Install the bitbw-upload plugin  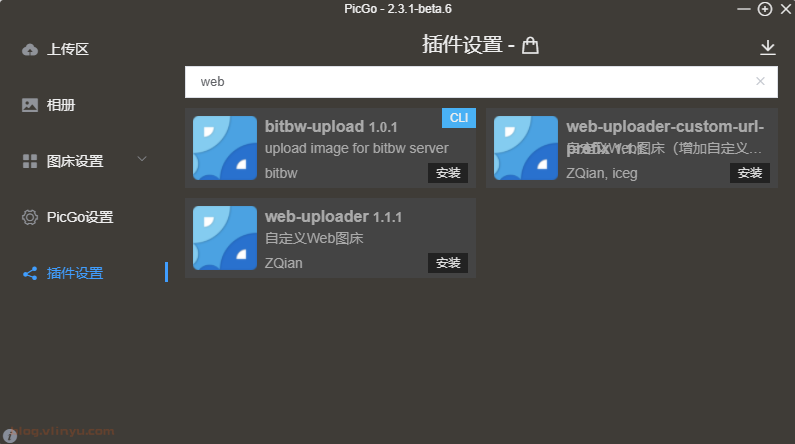click(x=448, y=173)
